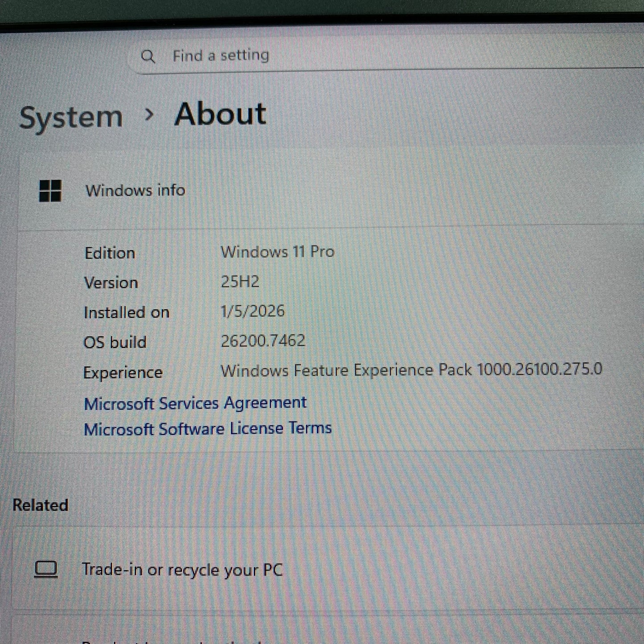Click the Windows logo icon beside Windows info

click(x=50, y=191)
